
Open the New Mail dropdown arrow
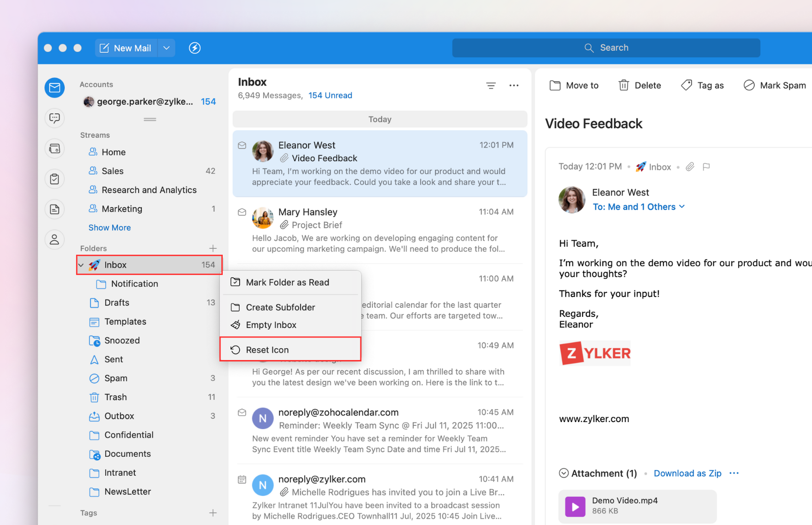coord(166,48)
